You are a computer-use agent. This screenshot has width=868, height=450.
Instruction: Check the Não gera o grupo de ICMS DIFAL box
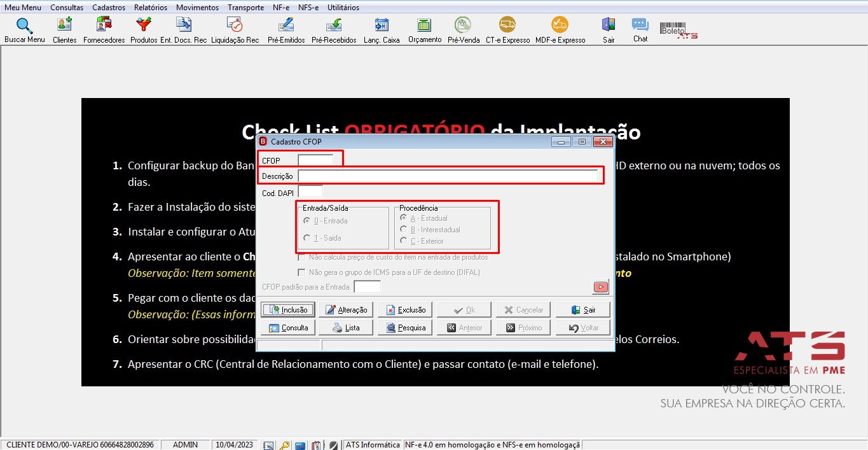[x=389, y=272]
